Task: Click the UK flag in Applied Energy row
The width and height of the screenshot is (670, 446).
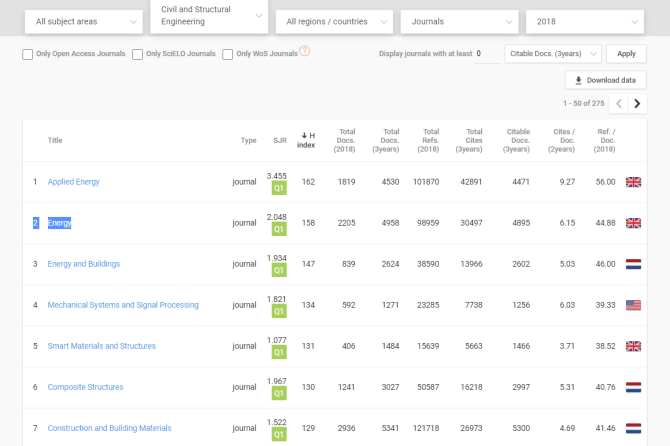Action: tap(633, 182)
